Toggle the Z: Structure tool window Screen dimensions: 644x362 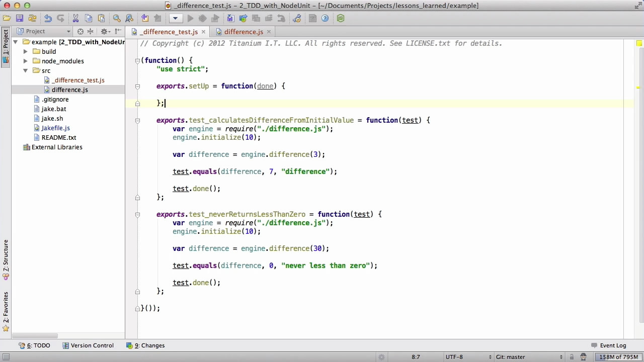(x=6, y=259)
